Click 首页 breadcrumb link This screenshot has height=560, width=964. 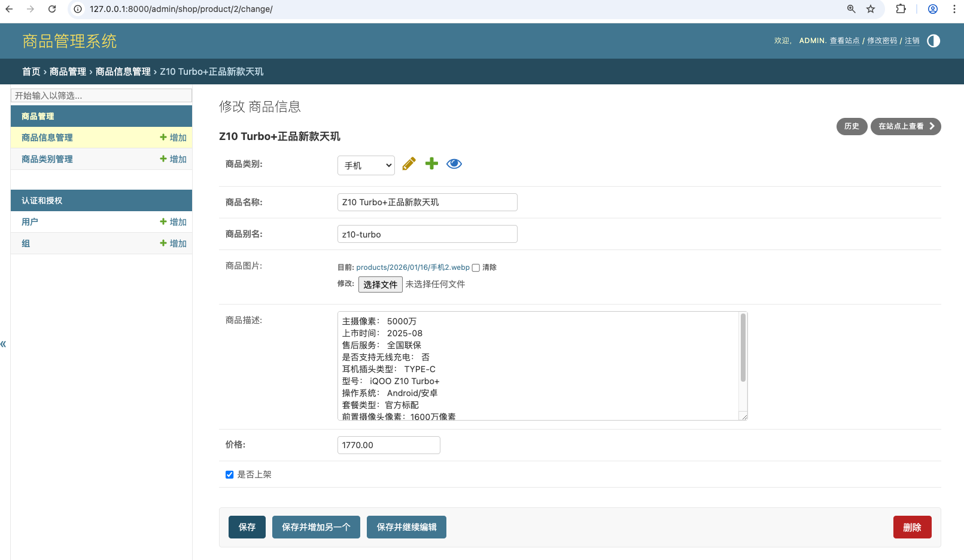coord(31,72)
